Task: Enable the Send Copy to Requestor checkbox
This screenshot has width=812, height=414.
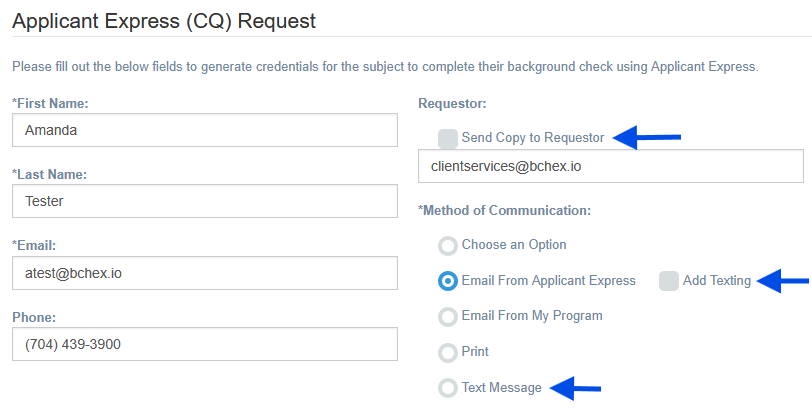Action: (x=448, y=138)
